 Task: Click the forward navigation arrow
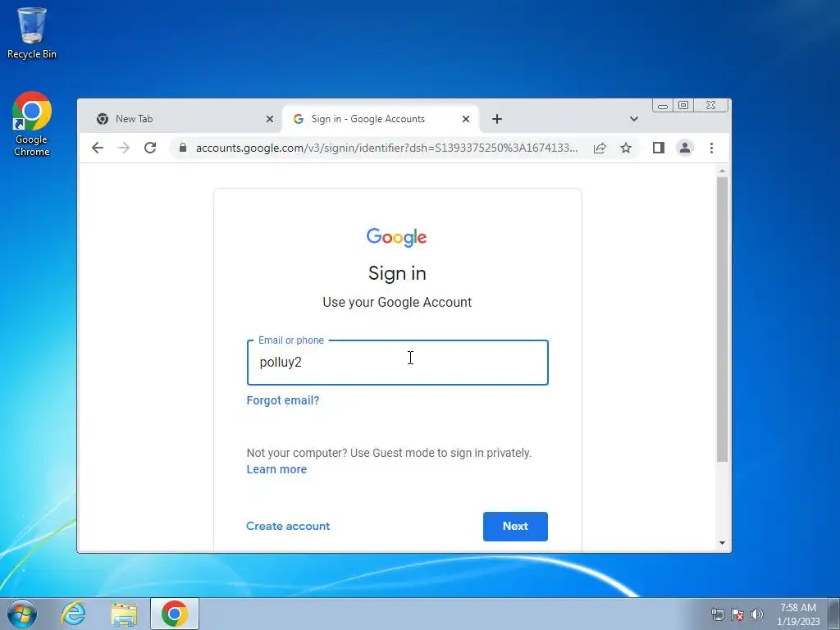[x=124, y=148]
